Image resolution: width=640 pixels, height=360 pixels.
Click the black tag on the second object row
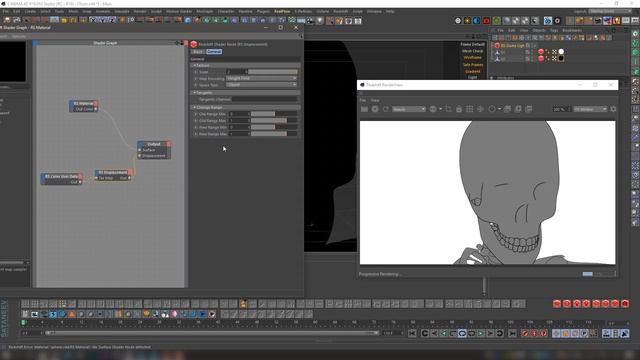click(561, 58)
